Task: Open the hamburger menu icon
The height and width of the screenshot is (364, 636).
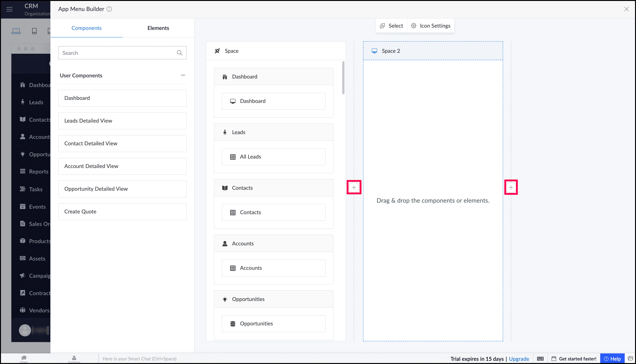Action: tap(9, 9)
